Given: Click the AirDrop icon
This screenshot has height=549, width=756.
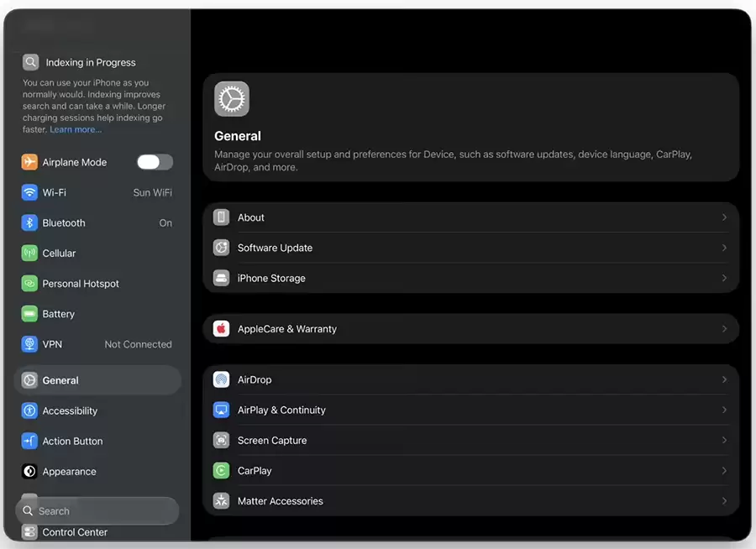Looking at the screenshot, I should (x=221, y=379).
